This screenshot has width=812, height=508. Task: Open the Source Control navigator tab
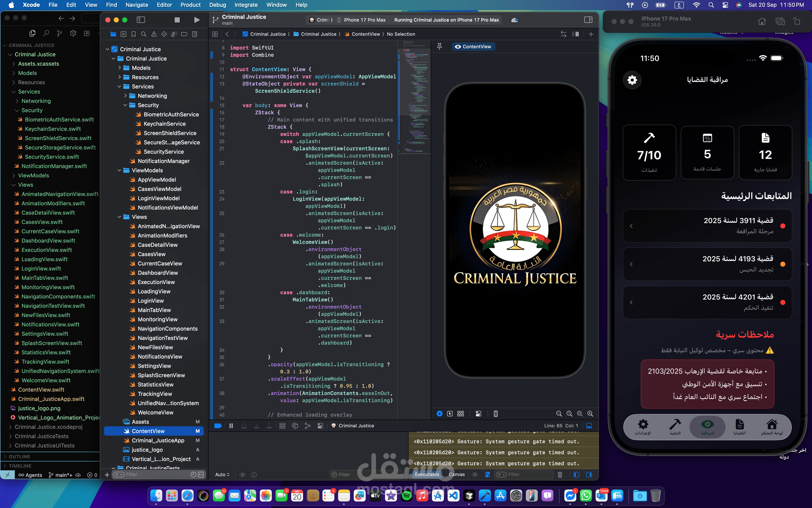point(123,34)
